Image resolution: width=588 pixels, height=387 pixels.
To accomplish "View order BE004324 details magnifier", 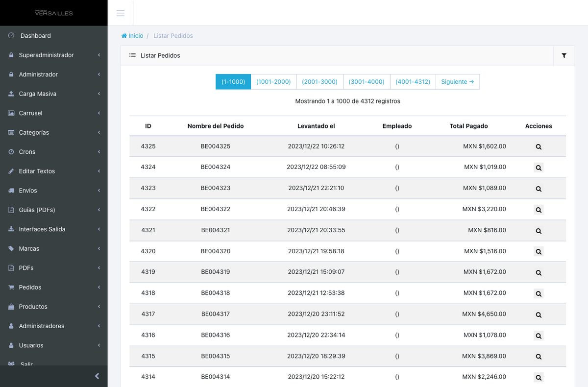I will coord(539,168).
